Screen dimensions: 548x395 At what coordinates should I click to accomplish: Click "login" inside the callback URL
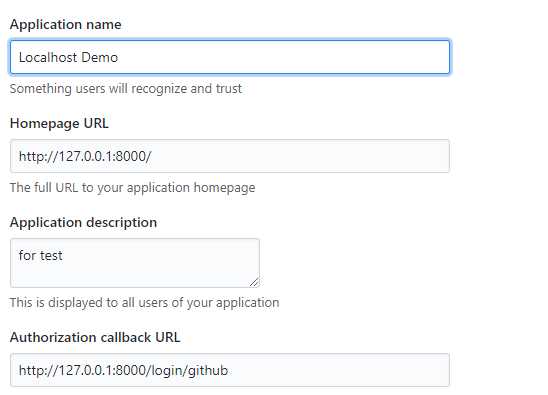point(165,371)
